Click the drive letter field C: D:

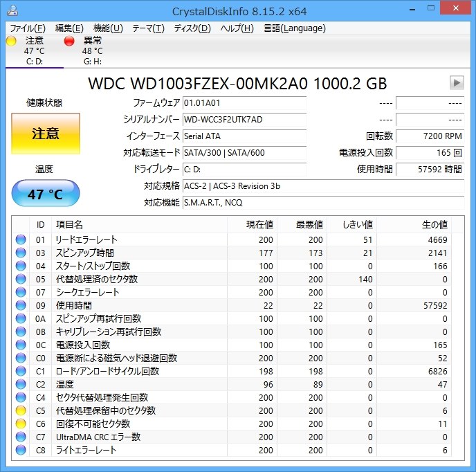(x=245, y=169)
